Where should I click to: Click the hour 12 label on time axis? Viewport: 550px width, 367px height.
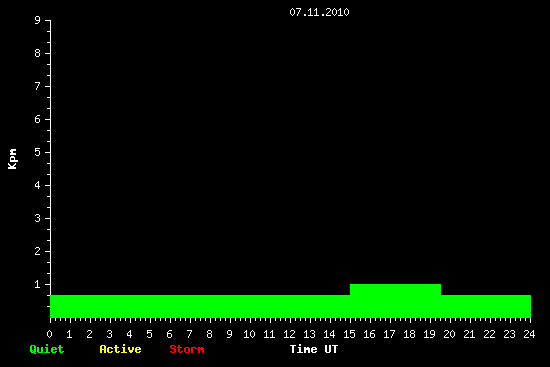coord(289,334)
